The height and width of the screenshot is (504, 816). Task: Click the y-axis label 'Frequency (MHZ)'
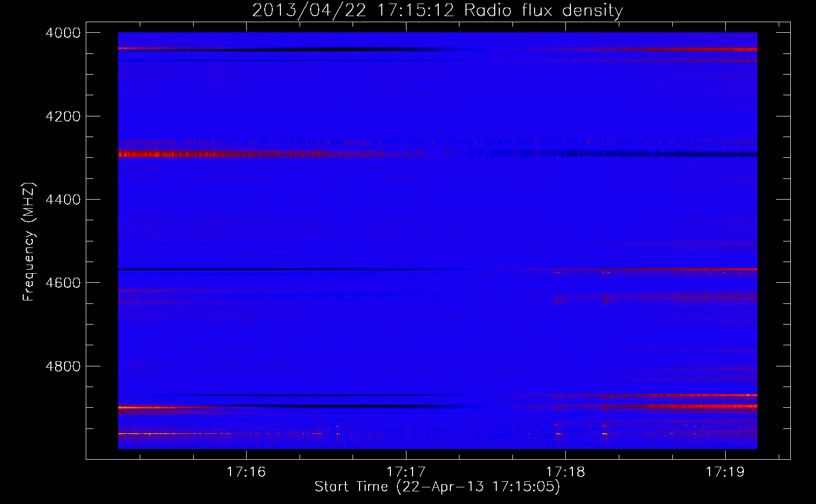pyautogui.click(x=29, y=242)
